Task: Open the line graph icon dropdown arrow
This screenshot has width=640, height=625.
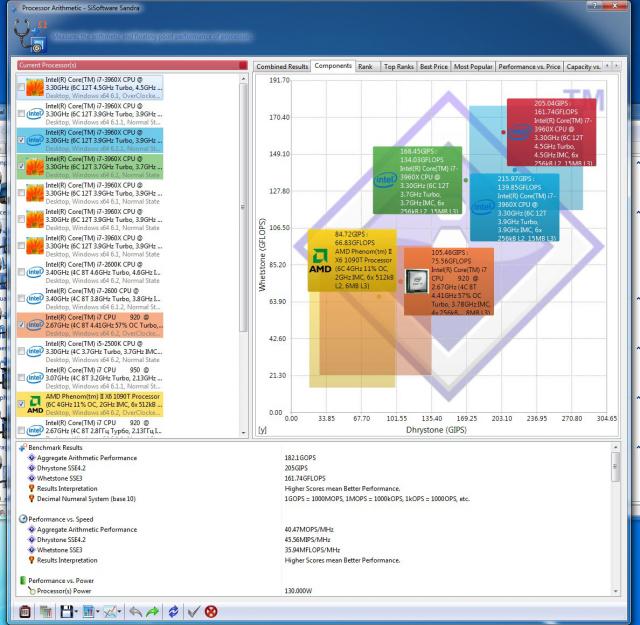Action: pos(119,612)
